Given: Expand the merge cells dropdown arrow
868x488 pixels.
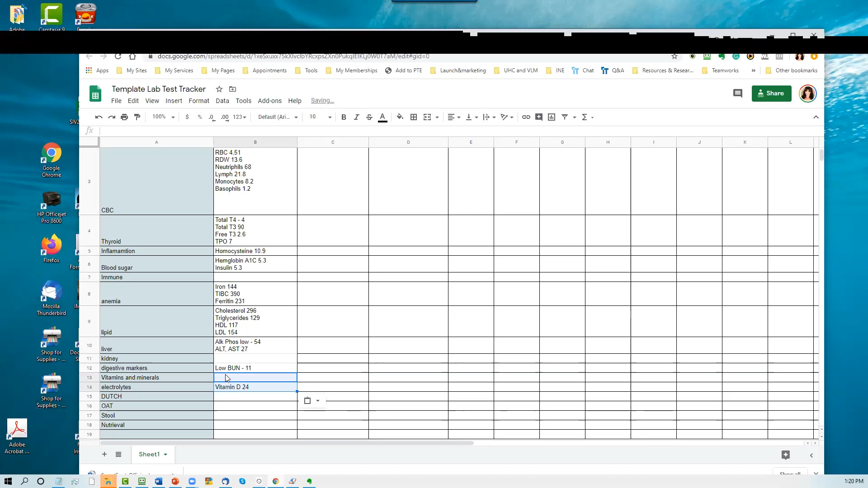Looking at the screenshot, I should (x=437, y=117).
